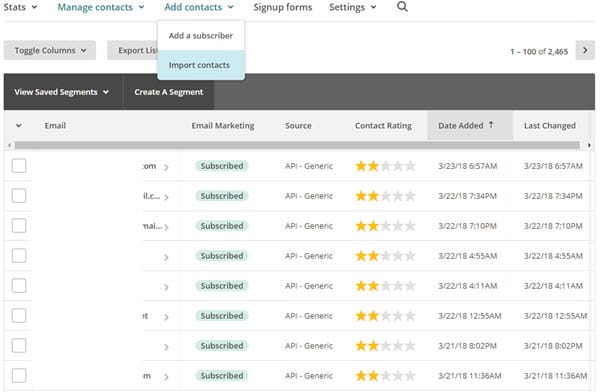600x392 pixels.
Task: Go to next page of contacts arrow
Action: pyautogui.click(x=585, y=50)
